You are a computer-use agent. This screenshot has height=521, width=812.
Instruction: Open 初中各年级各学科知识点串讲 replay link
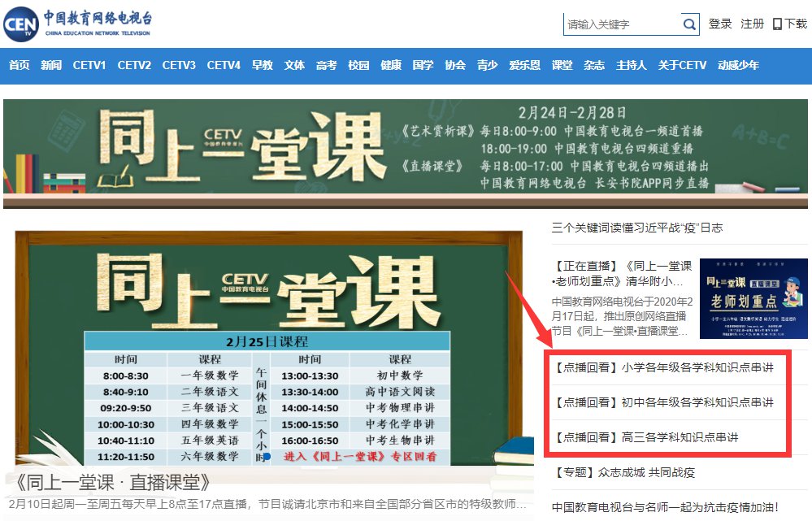tap(663, 402)
